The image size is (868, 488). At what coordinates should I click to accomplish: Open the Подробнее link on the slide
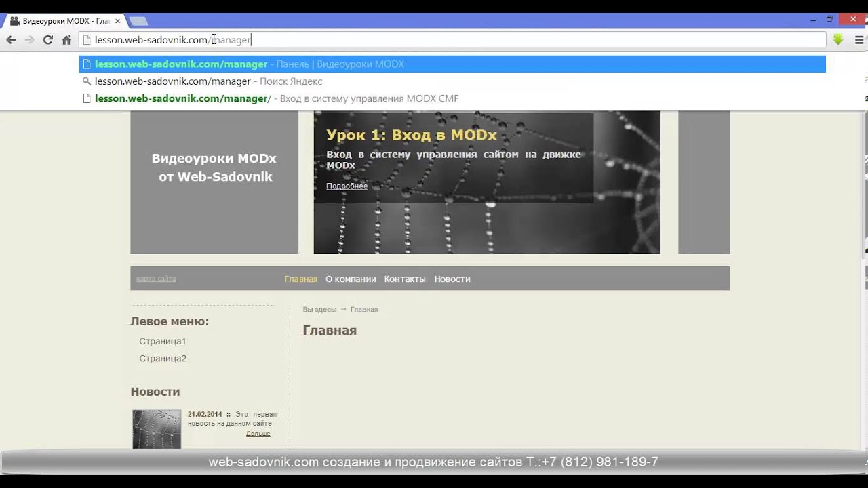coord(347,186)
